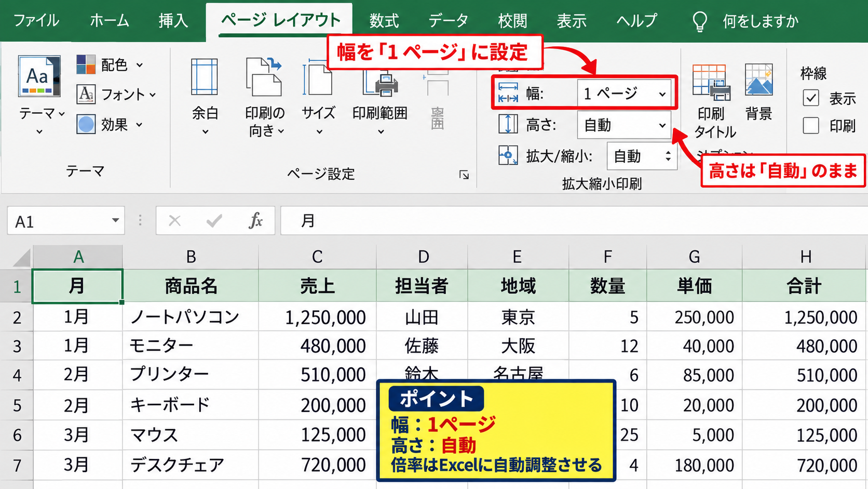Open the ページ設定 dialog launcher
Image resolution: width=868 pixels, height=489 pixels.
[x=464, y=175]
